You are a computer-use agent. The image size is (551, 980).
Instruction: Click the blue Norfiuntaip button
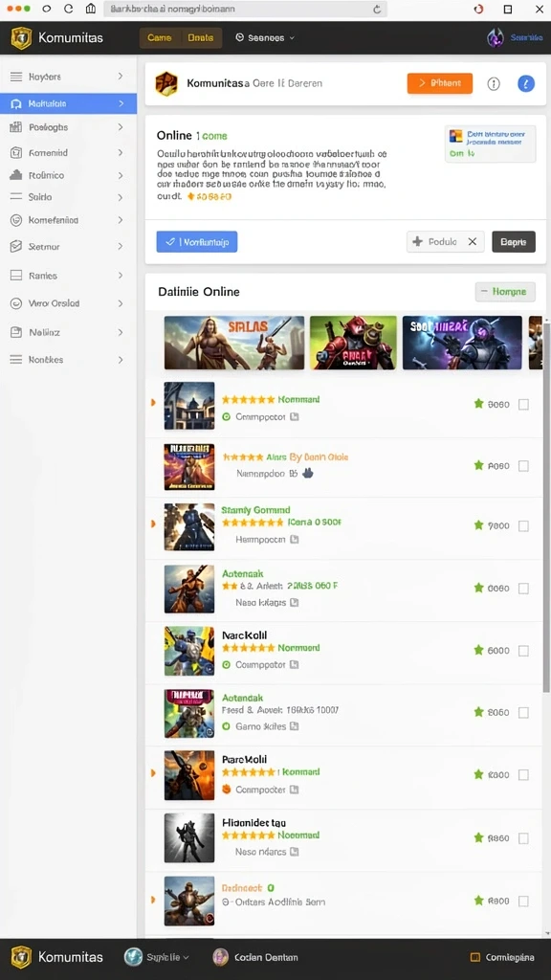197,242
